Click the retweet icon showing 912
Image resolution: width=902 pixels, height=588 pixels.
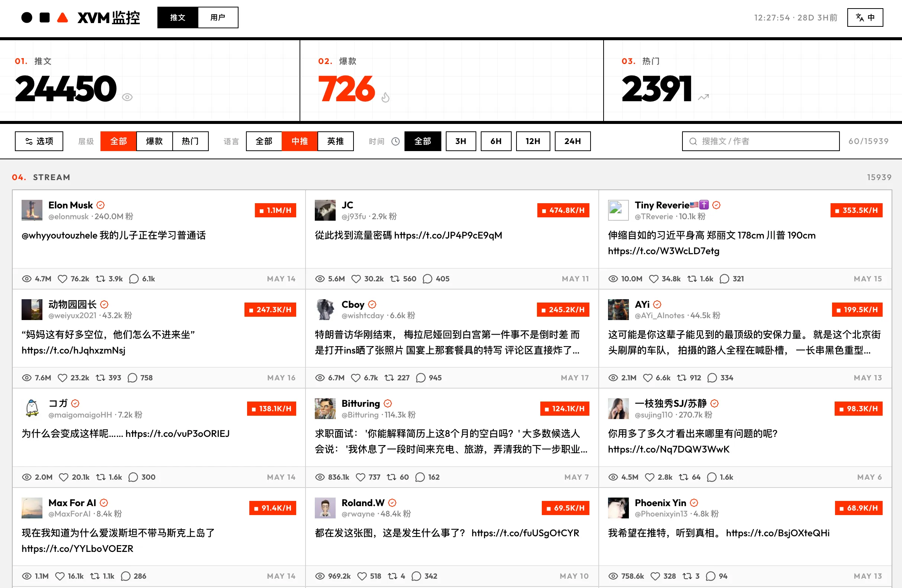coord(682,378)
